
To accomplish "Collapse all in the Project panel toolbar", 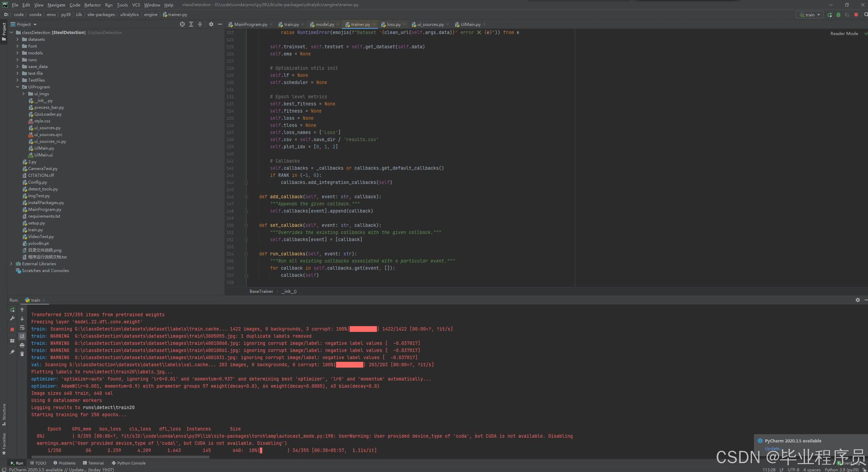I will click(200, 24).
